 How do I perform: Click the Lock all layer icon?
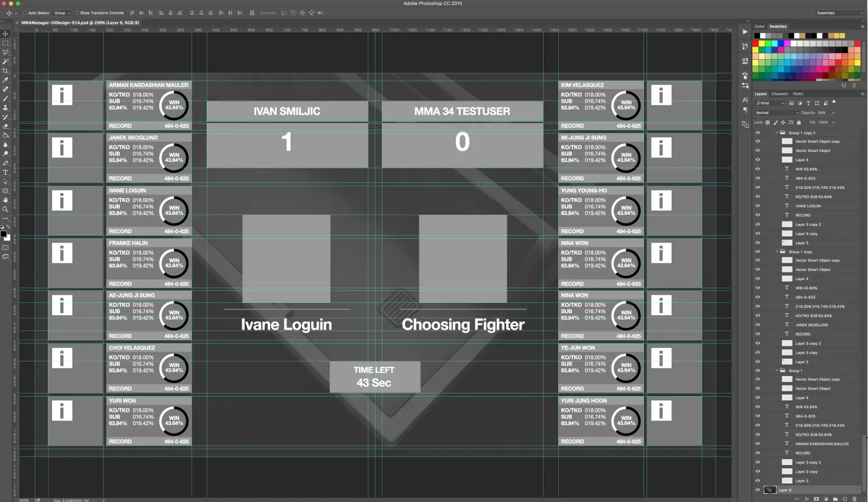[799, 122]
